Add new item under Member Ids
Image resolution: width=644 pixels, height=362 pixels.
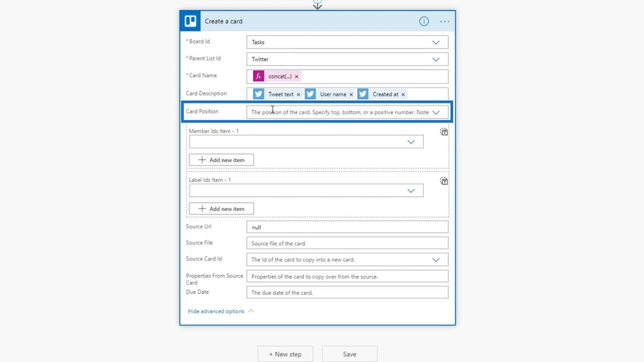tap(221, 160)
